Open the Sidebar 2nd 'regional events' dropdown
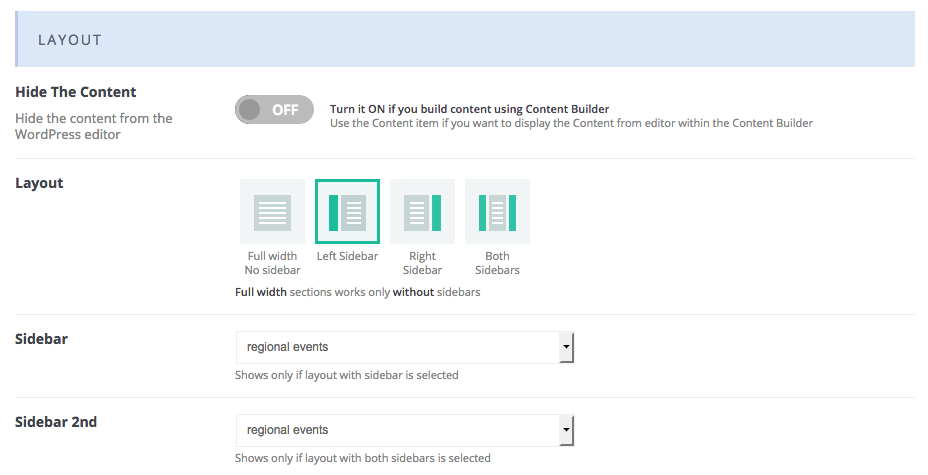This screenshot has height=475, width=928. [x=405, y=430]
